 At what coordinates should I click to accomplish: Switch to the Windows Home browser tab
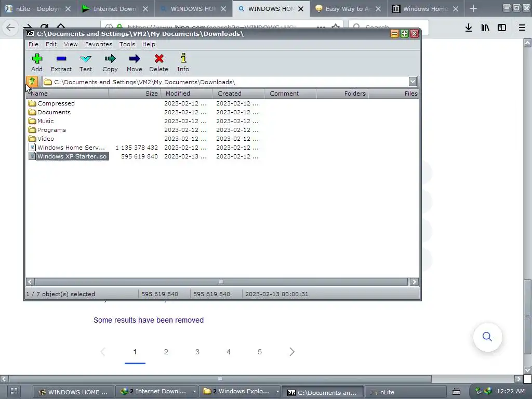tap(425, 9)
